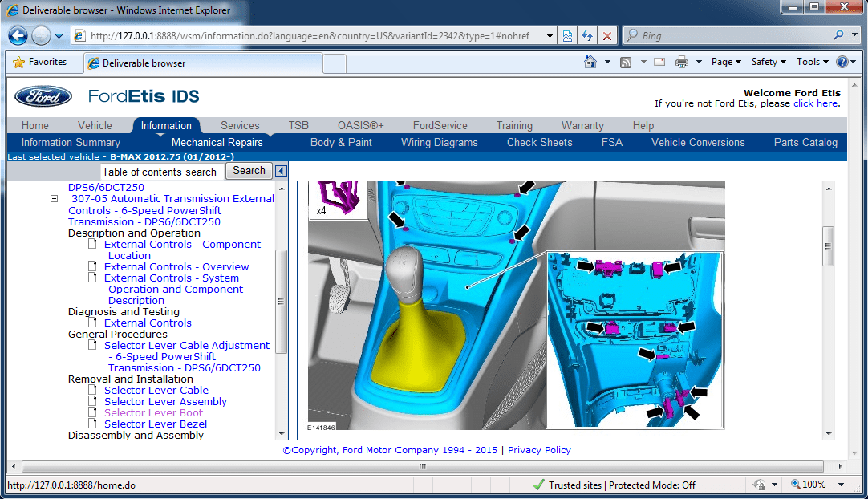Open the TSB tab
Screen dimensions: 868x499
point(298,126)
